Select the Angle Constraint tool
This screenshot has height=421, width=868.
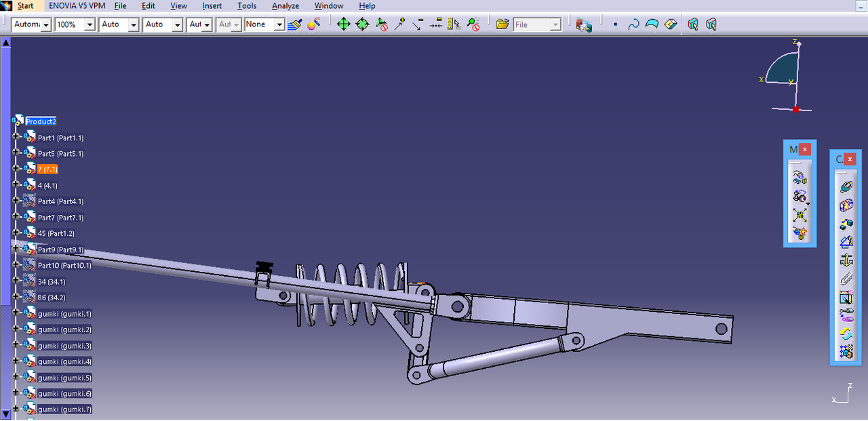pyautogui.click(x=846, y=241)
